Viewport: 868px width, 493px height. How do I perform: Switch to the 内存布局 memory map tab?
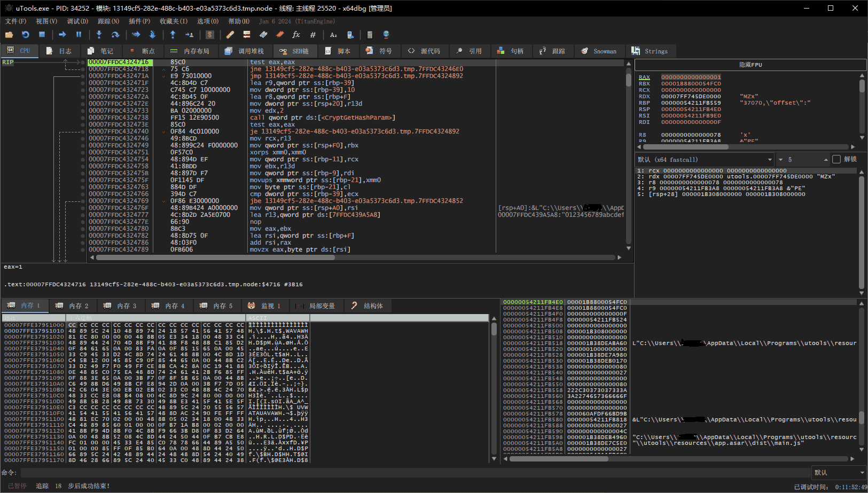click(x=191, y=51)
